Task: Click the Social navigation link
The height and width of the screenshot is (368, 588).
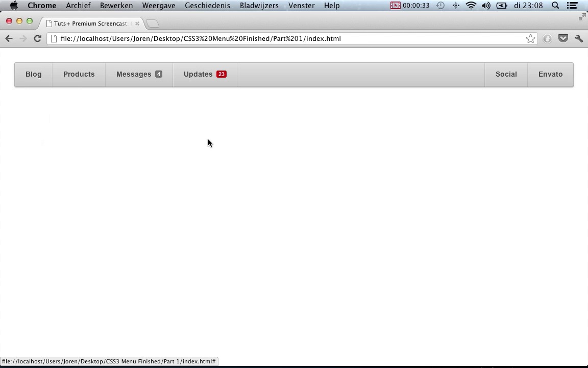Action: (x=506, y=74)
